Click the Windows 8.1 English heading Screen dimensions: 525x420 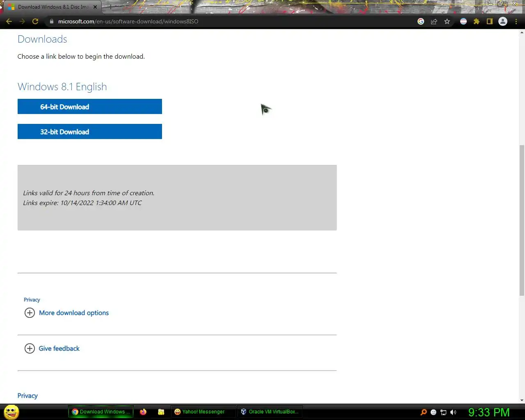[x=62, y=87]
